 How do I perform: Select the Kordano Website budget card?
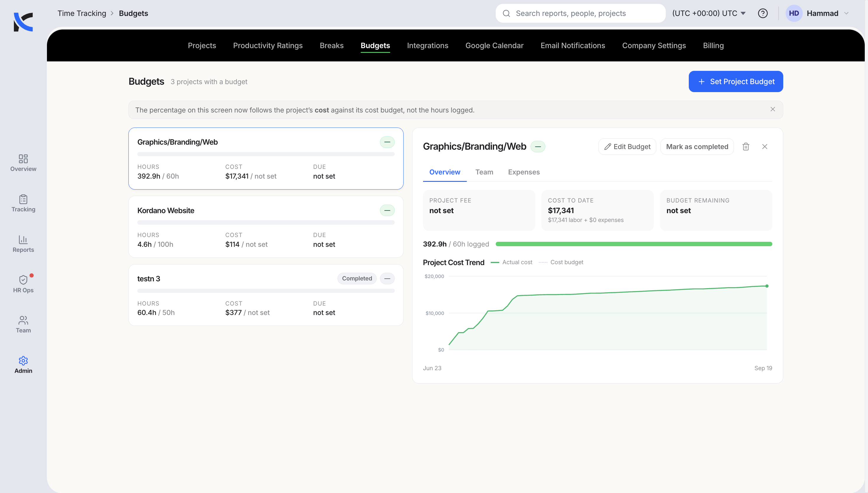coord(266,227)
